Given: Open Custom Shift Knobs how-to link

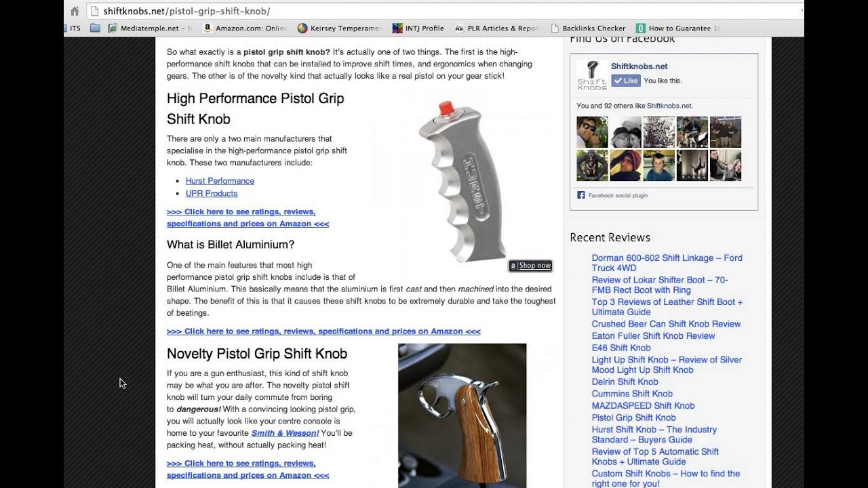Looking at the screenshot, I should (665, 479).
